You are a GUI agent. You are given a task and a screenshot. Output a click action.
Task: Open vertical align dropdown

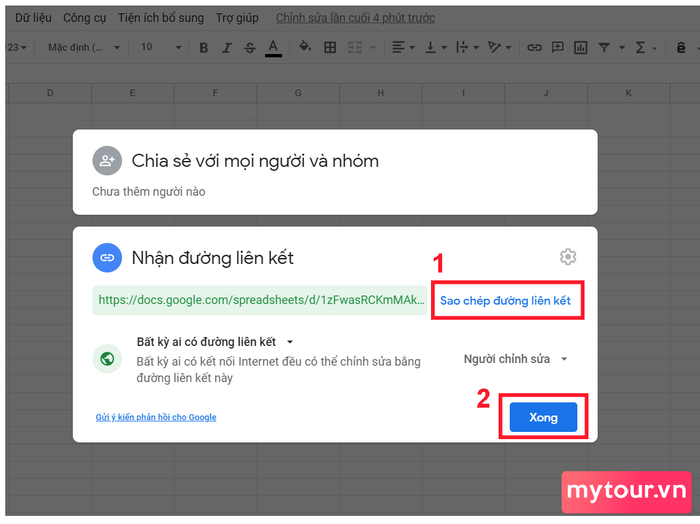point(436,47)
